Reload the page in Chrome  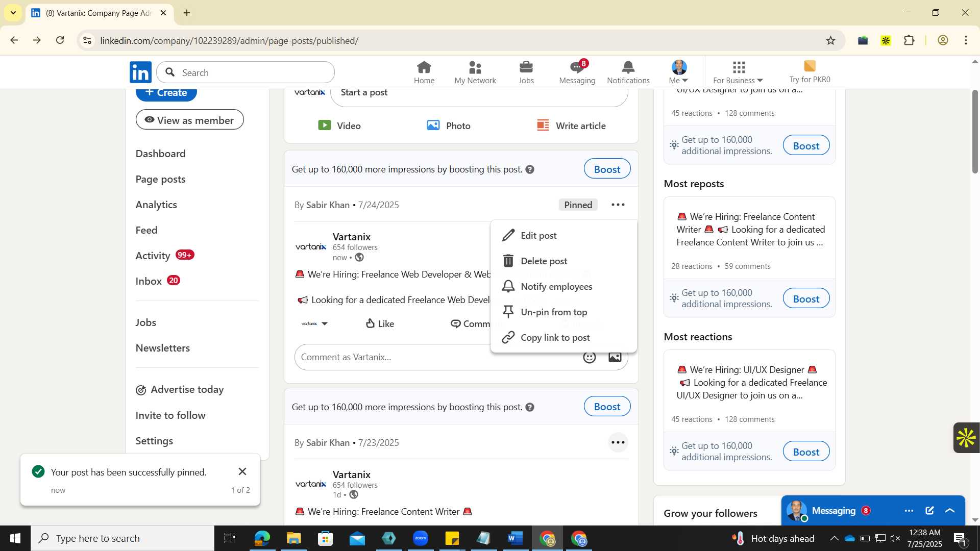click(60, 40)
